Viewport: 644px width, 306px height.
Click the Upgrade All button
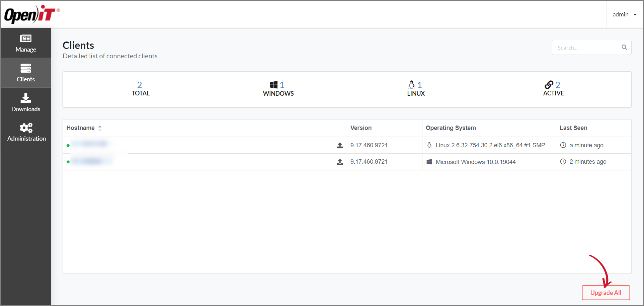[x=606, y=292]
